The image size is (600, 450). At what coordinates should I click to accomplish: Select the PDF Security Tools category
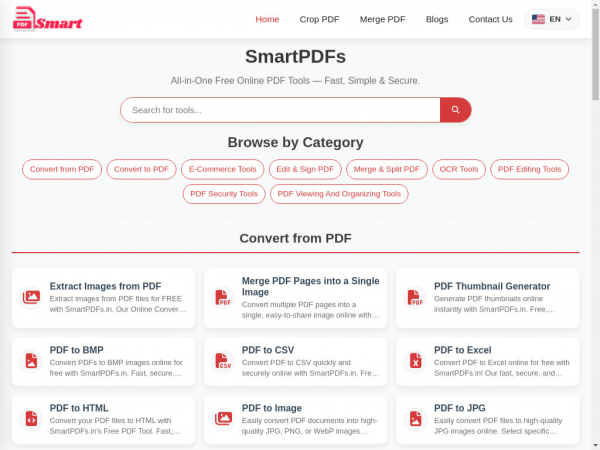click(224, 194)
